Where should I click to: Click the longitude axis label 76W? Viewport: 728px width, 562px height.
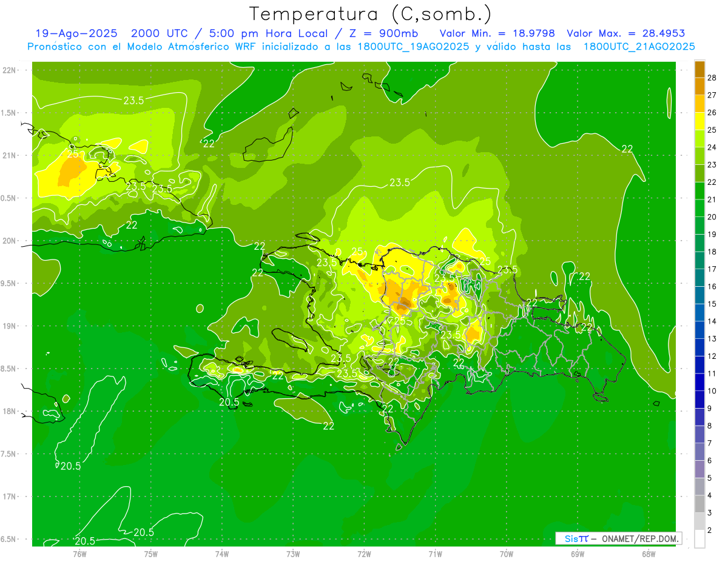tap(79, 554)
